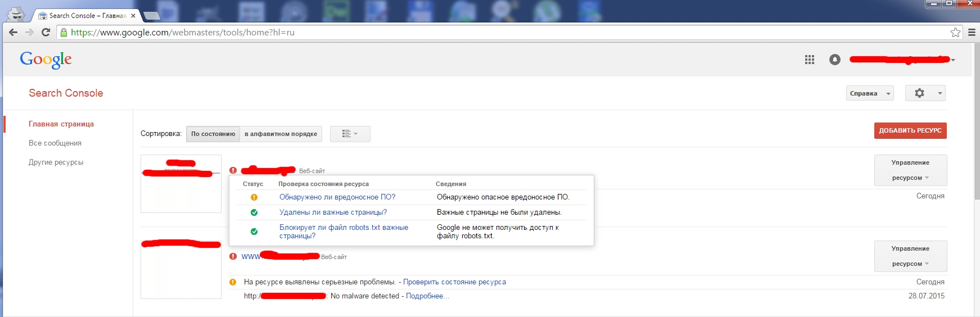Click the www site name link
Viewport: 980px width, 317px height.
281,257
